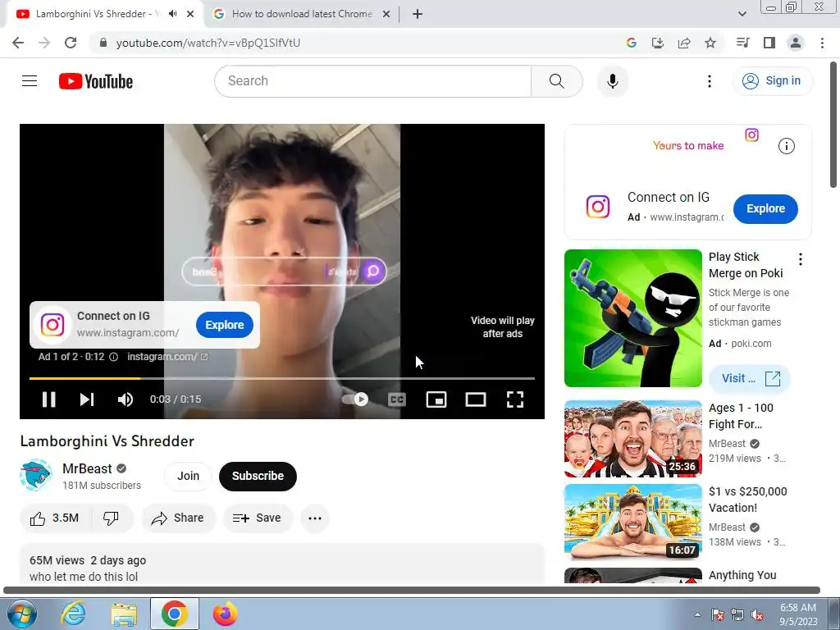Switch to How to download latest Chrome tab
The height and width of the screenshot is (630, 840).
(302, 14)
